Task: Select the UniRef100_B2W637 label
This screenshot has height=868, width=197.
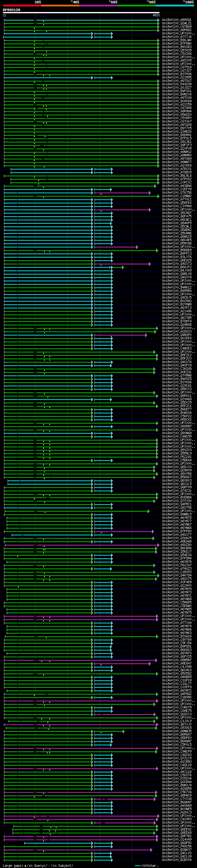Action: tap(176, 850)
